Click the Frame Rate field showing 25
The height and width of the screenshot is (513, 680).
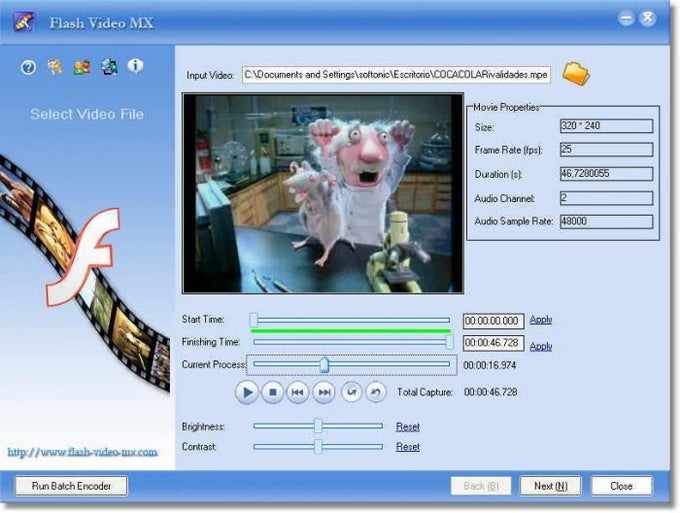pyautogui.click(x=606, y=150)
